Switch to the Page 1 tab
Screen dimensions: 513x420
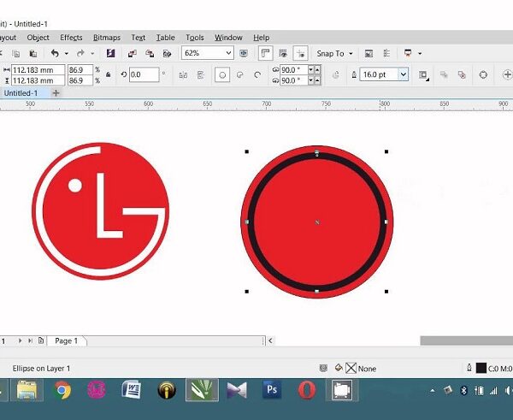click(x=66, y=341)
